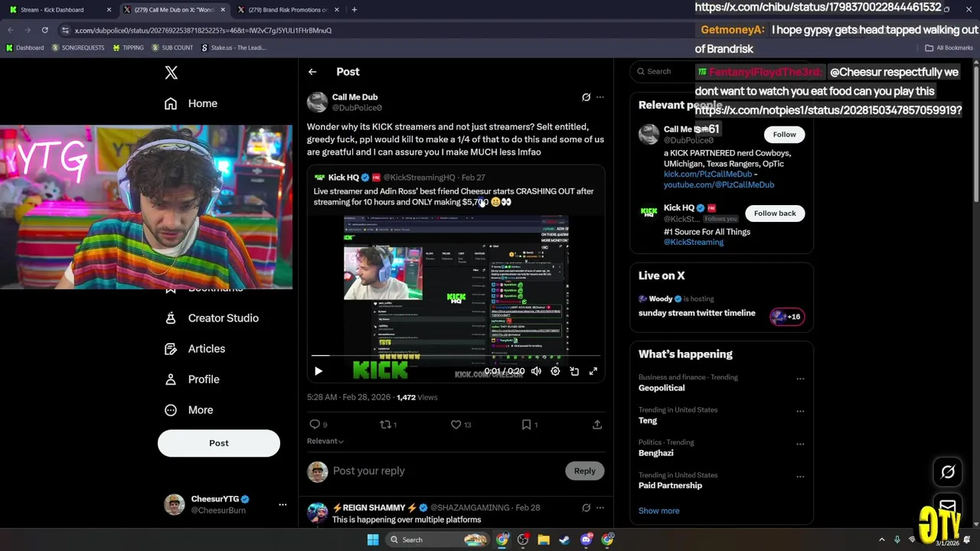Open Call Me Dub profile avatar on the post
The image size is (980, 551).
[317, 102]
